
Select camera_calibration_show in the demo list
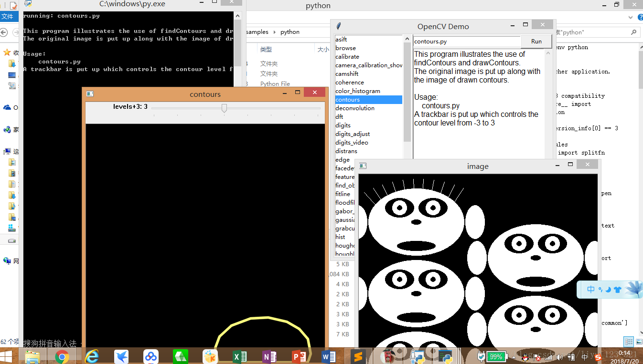coord(369,65)
